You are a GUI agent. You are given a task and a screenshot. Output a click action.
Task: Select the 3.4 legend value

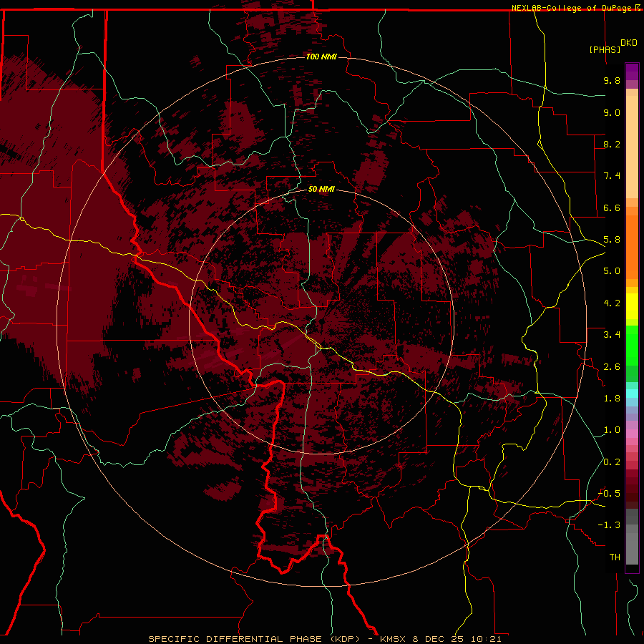612,335
